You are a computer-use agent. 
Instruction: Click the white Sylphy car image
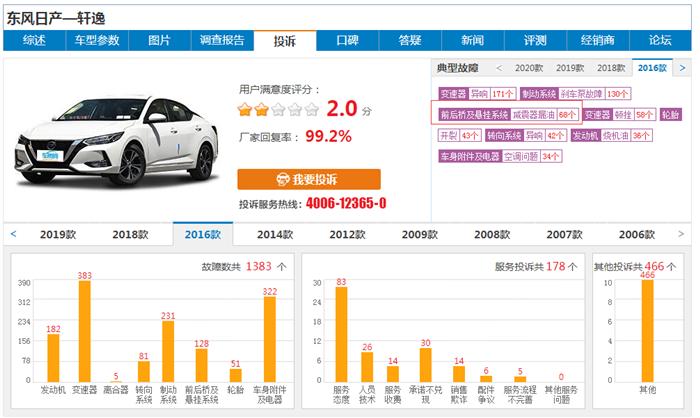(x=117, y=141)
